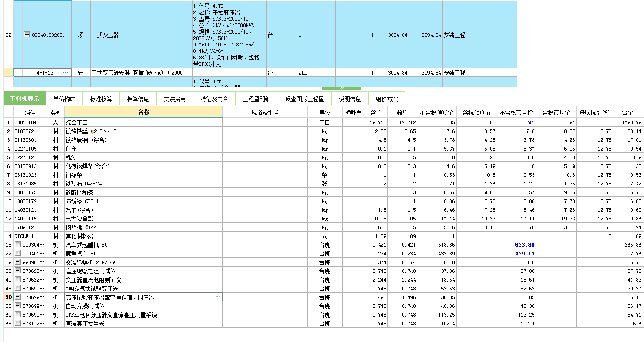The height and width of the screenshot is (342, 644).
Task: Click the 编码 column header
Action: click(x=30, y=112)
